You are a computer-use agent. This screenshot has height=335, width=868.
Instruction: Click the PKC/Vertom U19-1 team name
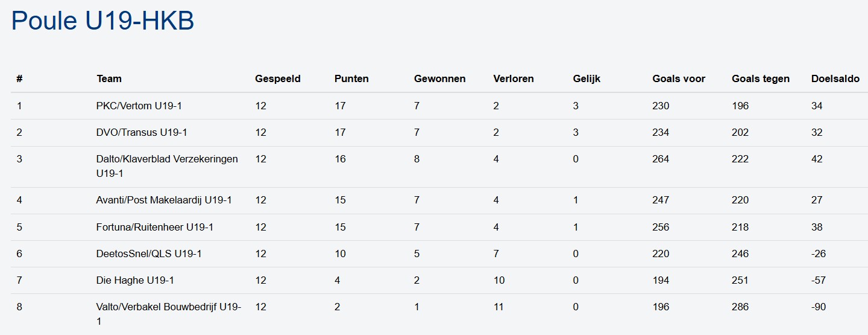[139, 106]
